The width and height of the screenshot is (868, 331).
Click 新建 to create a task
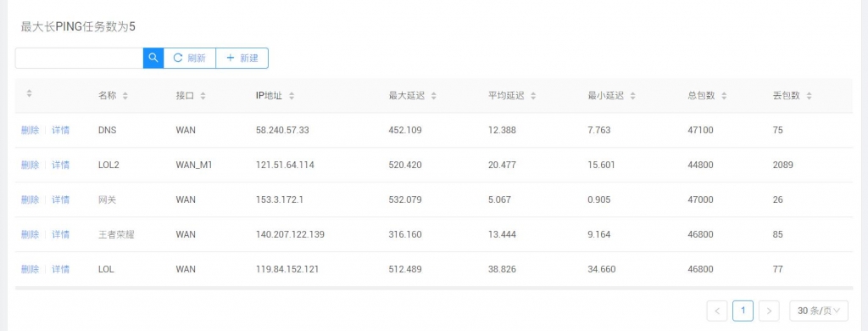coord(242,59)
